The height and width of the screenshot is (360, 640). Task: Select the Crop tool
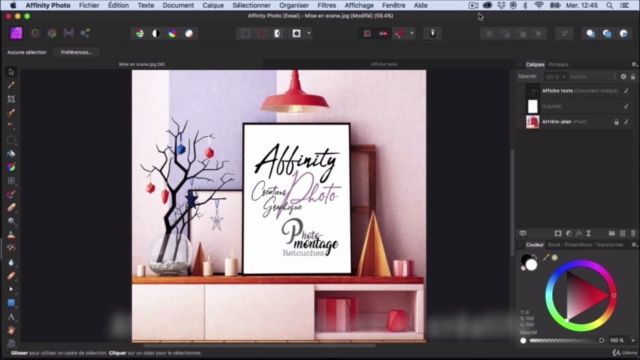tap(11, 99)
